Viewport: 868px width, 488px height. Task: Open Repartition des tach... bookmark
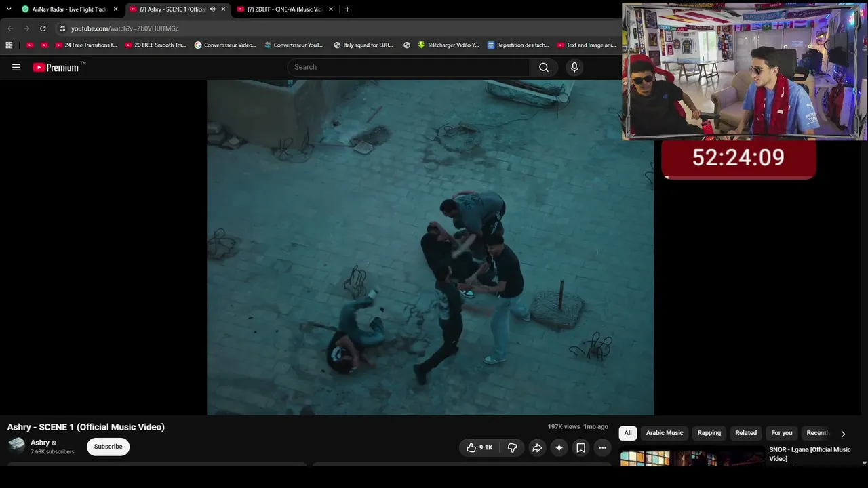[x=518, y=45]
